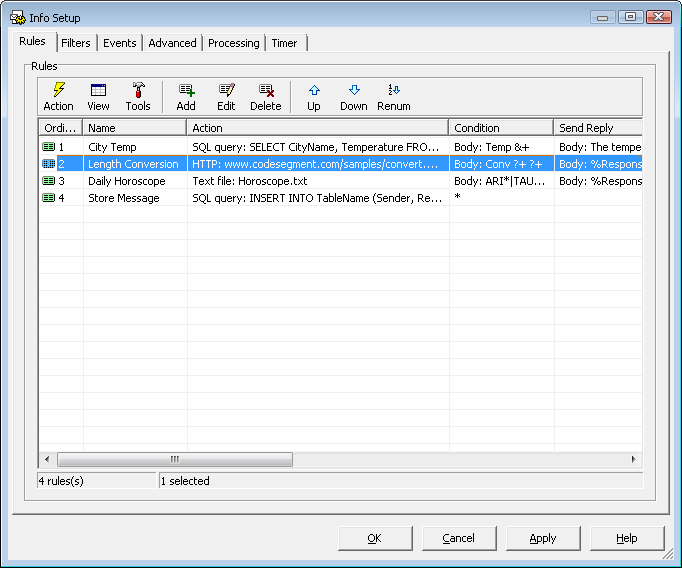Viewport: 682px width, 568px height.
Task: Open the Action lightning bolt menu
Action: [x=58, y=97]
